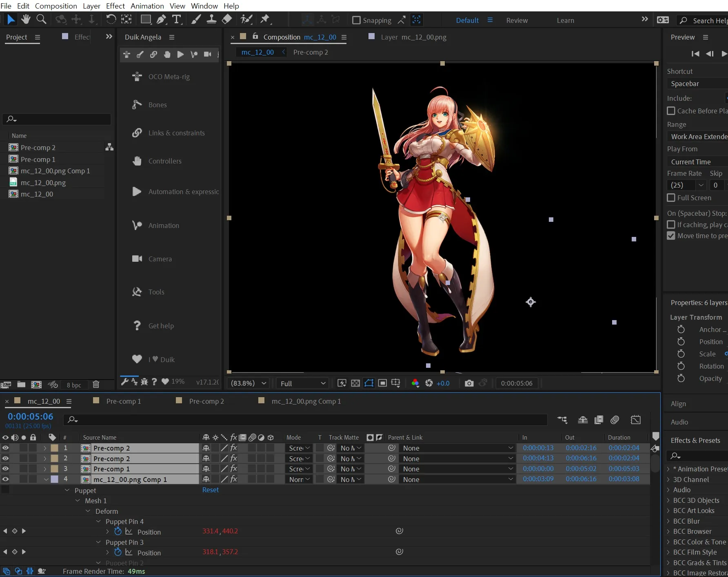The width and height of the screenshot is (728, 577).
Task: Select the Rectangle shape tool
Action: [146, 19]
